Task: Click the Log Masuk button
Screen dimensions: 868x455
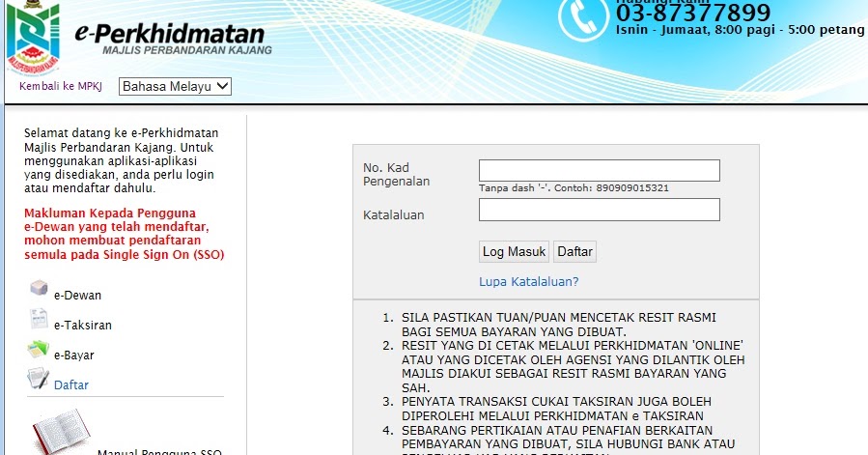Action: (514, 251)
